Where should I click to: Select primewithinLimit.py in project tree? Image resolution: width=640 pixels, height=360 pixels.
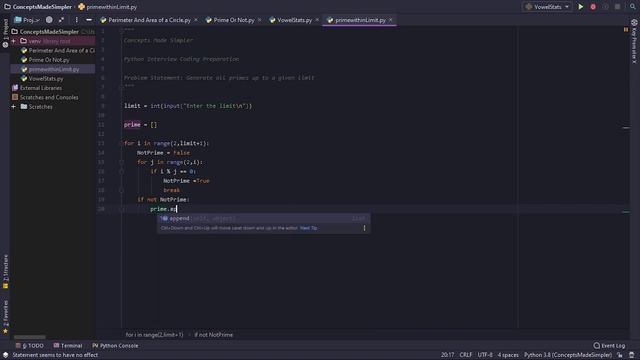coord(53,69)
